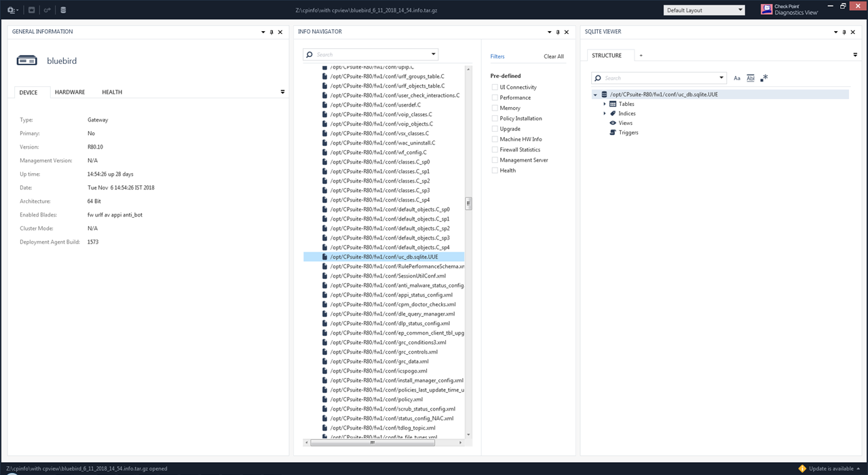Open SQLite Viewer tabs overflow menu

click(x=855, y=55)
